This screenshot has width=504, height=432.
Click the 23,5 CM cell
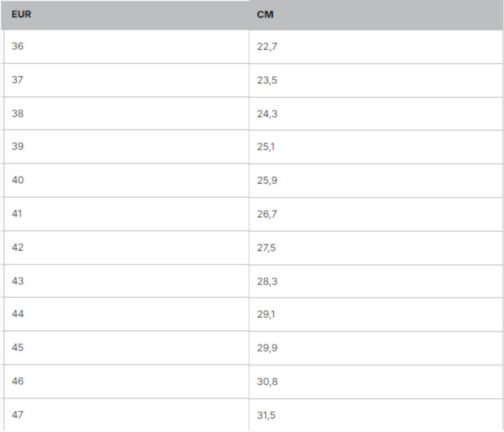tap(267, 80)
